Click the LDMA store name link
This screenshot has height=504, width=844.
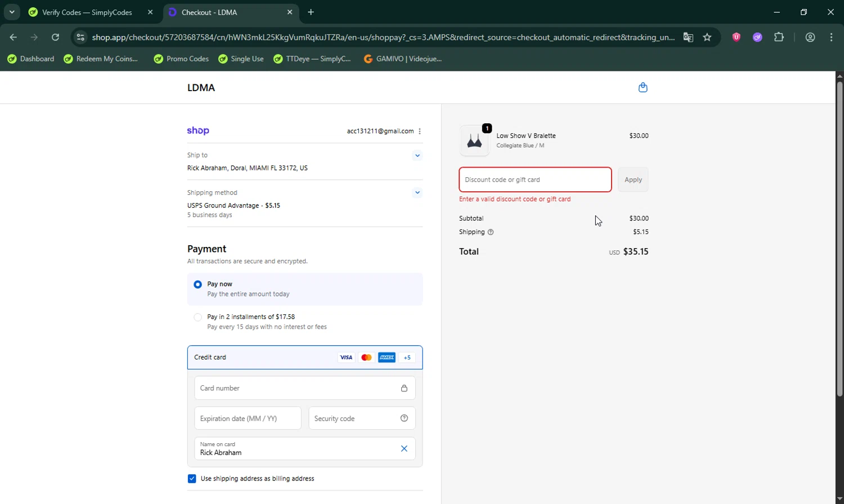201,87
